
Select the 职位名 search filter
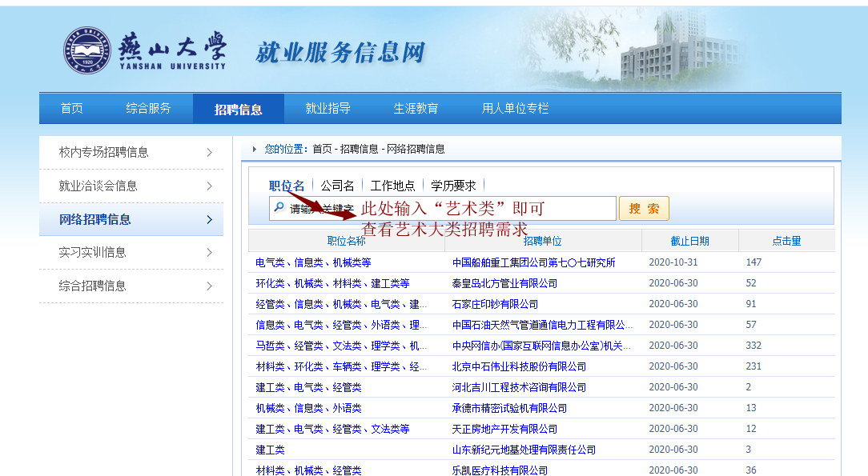[x=287, y=186]
